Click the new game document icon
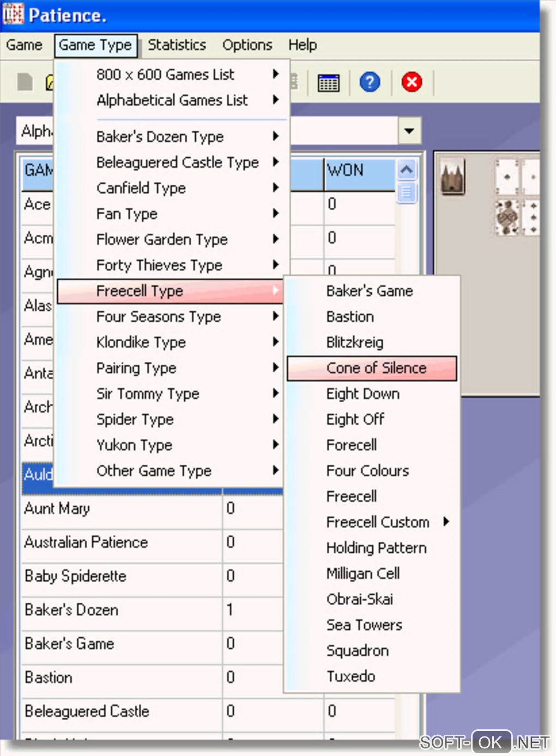556x756 pixels. coord(25,82)
